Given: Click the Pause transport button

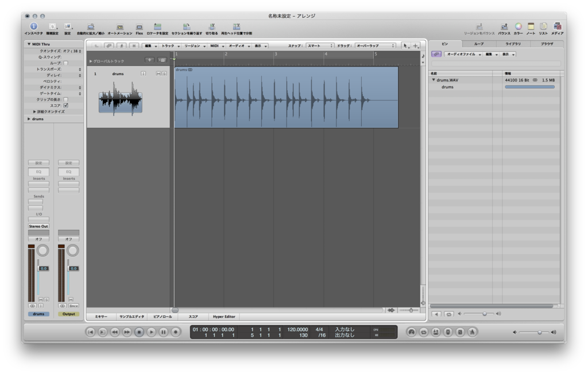Looking at the screenshot, I should click(x=164, y=332).
